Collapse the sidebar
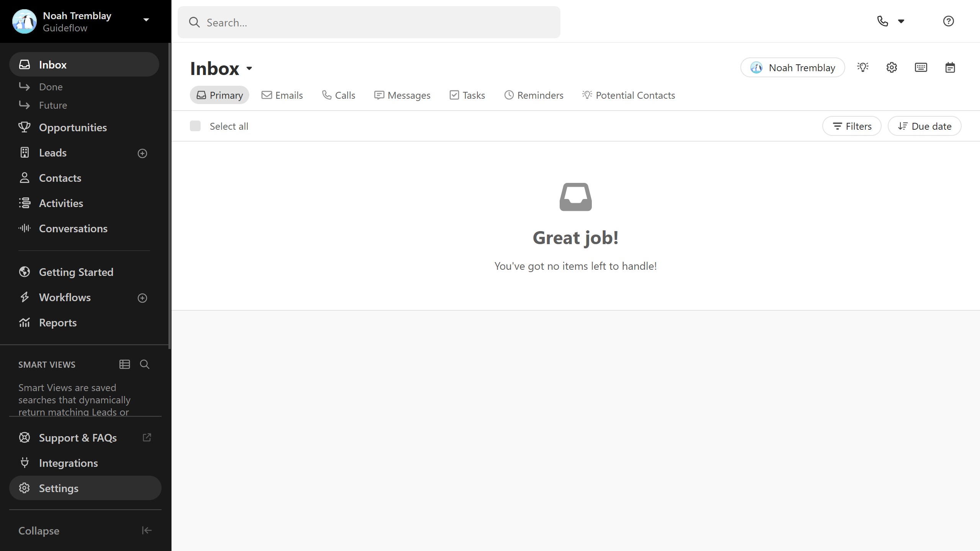This screenshot has height=551, width=980. pos(85,531)
